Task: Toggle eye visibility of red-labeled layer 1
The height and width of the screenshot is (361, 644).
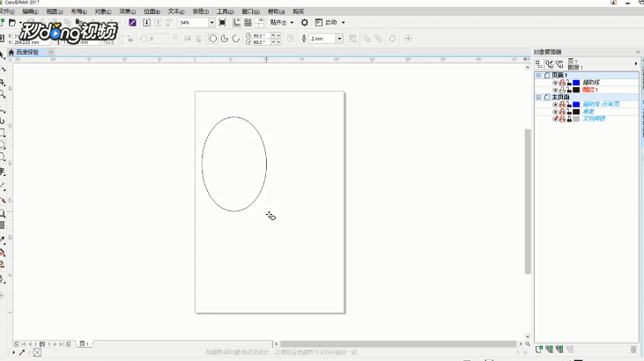Action: [555, 90]
